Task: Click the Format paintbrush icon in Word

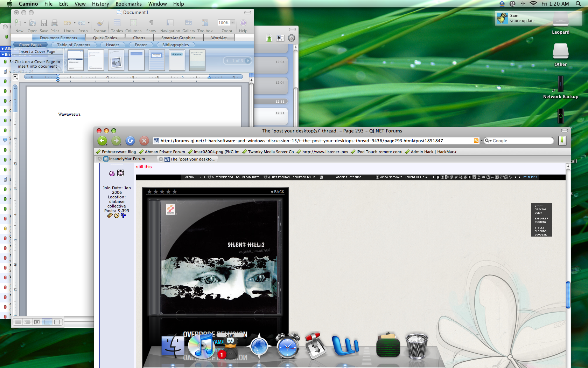Action: click(100, 23)
